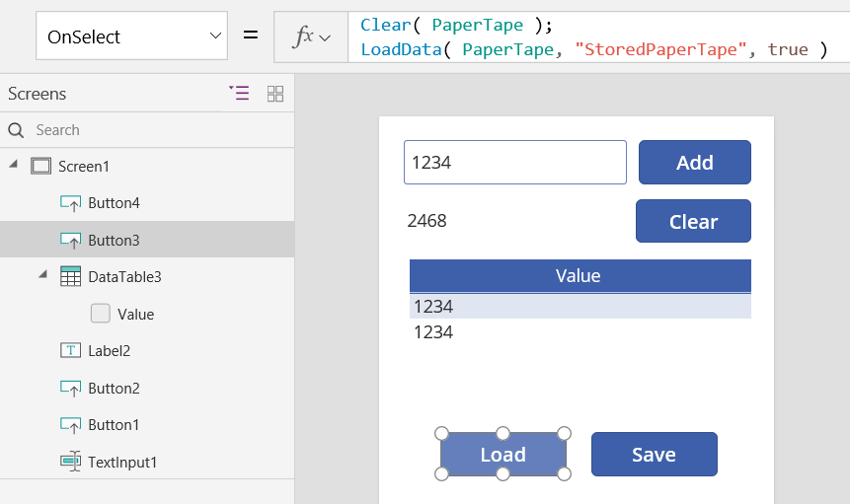Collapse the DataTable3 tree node
The height and width of the screenshot is (504, 850).
click(42, 276)
